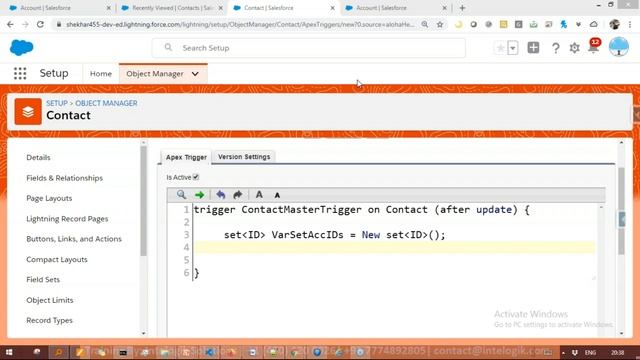Bookmark this page with the star
This screenshot has height=360, width=640.
tap(440, 24)
